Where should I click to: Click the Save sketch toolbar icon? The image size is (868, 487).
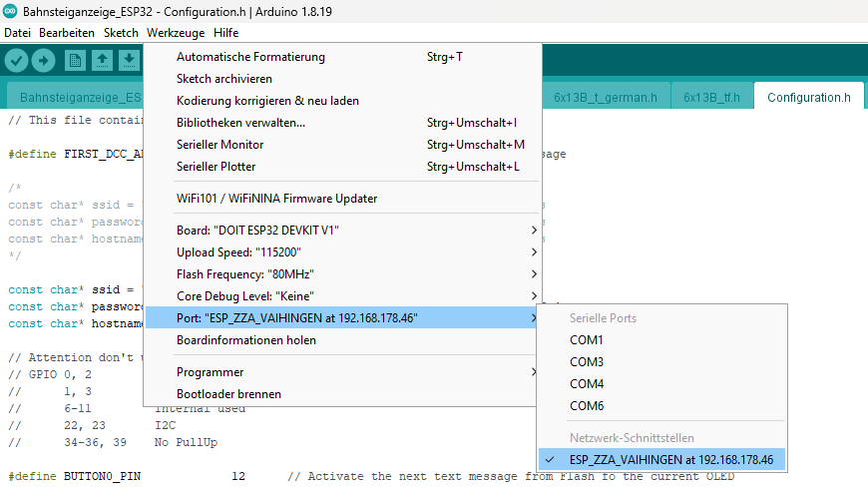129,61
